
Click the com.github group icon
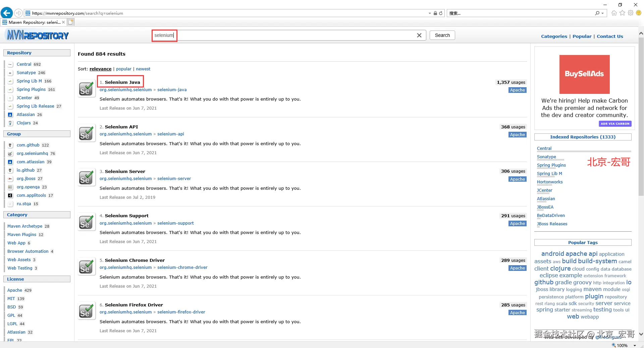10,145
